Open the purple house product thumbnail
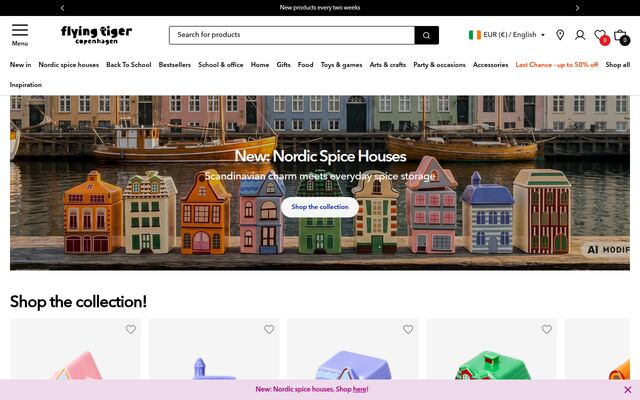The width and height of the screenshot is (640, 400). [353, 349]
